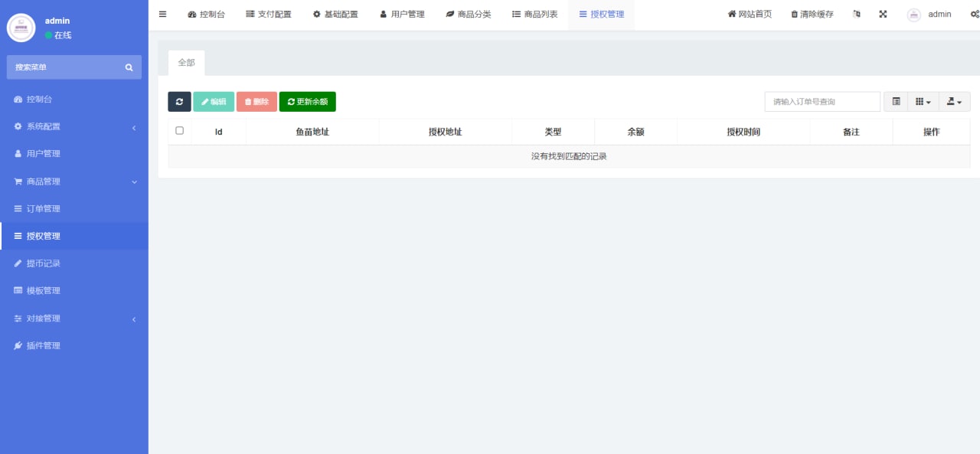Open the export dropdown above the table
The image size is (980, 454).
(x=954, y=101)
